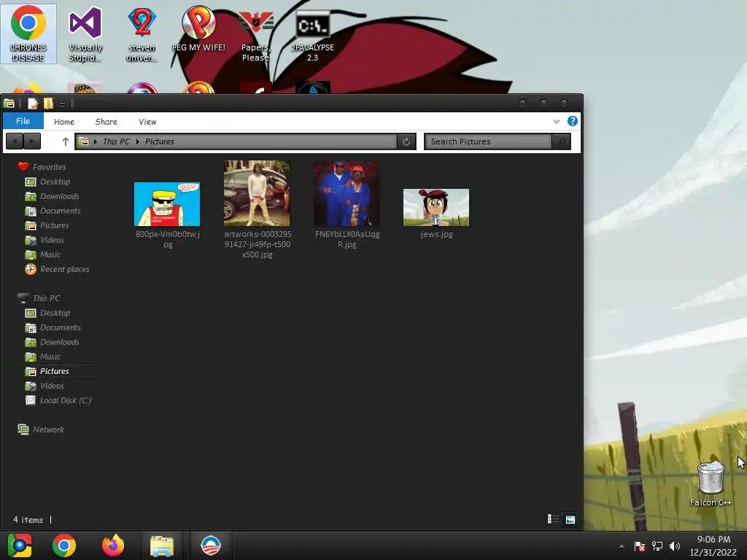Open Music under Favorites

click(50, 254)
